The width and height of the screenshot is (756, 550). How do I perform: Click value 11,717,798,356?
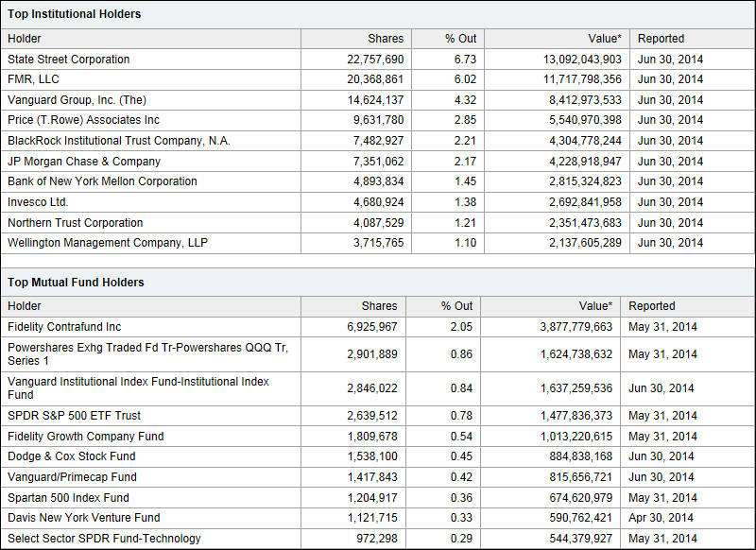coord(582,79)
